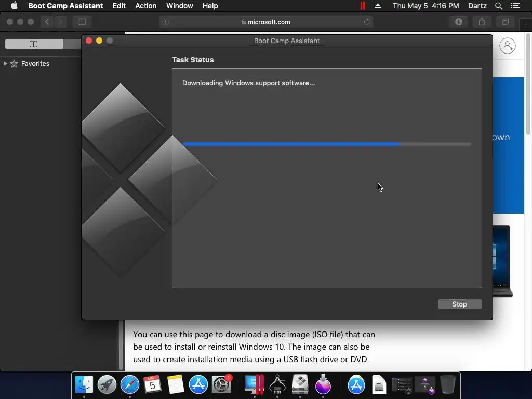The height and width of the screenshot is (399, 532).
Task: Open the Boot Camp Assistant app menu
Action: point(65,6)
